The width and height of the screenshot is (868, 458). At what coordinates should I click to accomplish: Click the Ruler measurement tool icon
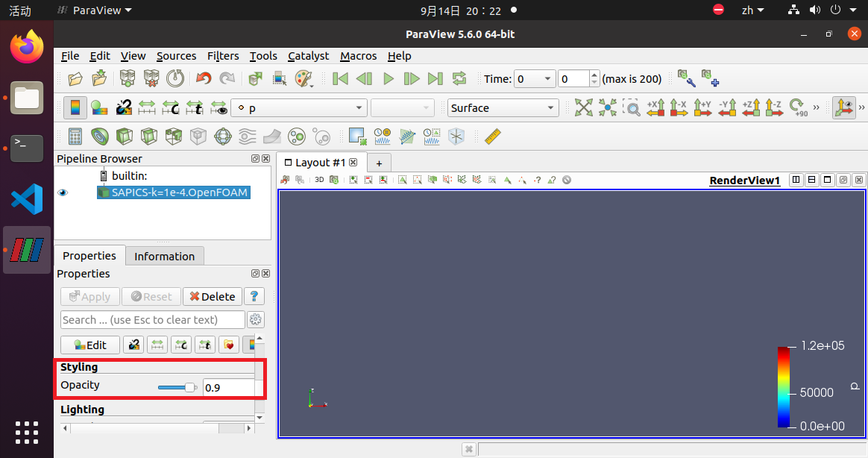click(492, 137)
